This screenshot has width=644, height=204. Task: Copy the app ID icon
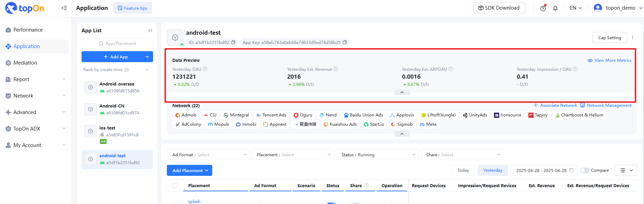233,43
